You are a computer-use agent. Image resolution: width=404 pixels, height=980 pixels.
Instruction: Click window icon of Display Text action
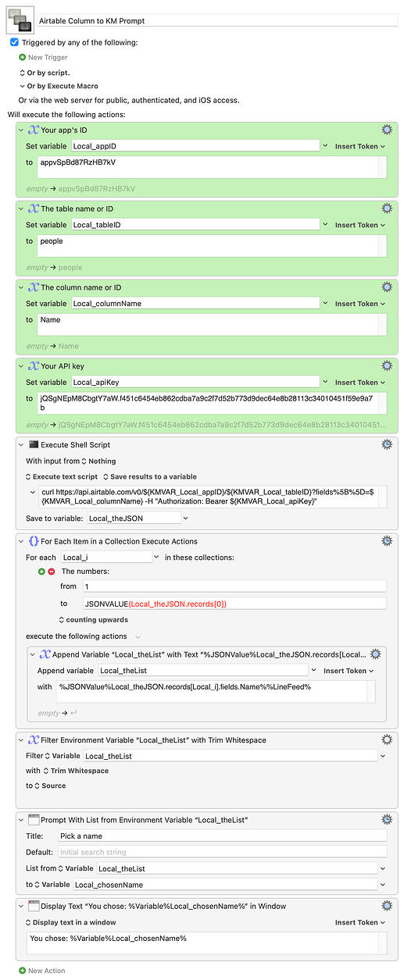coord(34,906)
